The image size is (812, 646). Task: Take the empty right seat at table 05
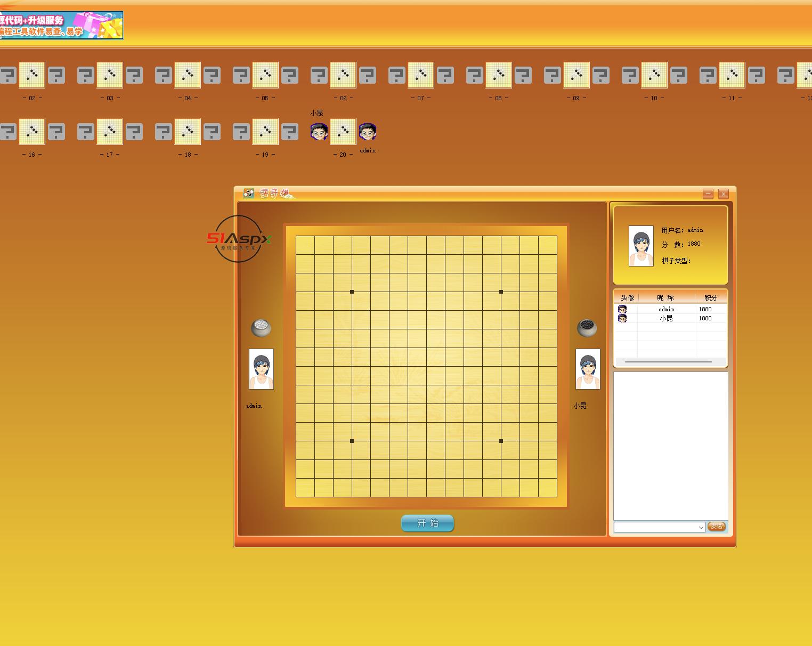(290, 75)
